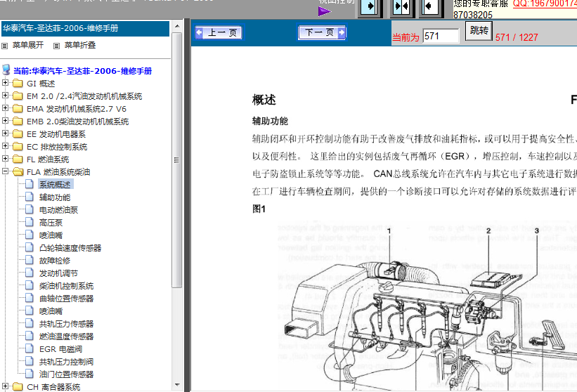Click the 上一页 previous page button

click(x=218, y=33)
